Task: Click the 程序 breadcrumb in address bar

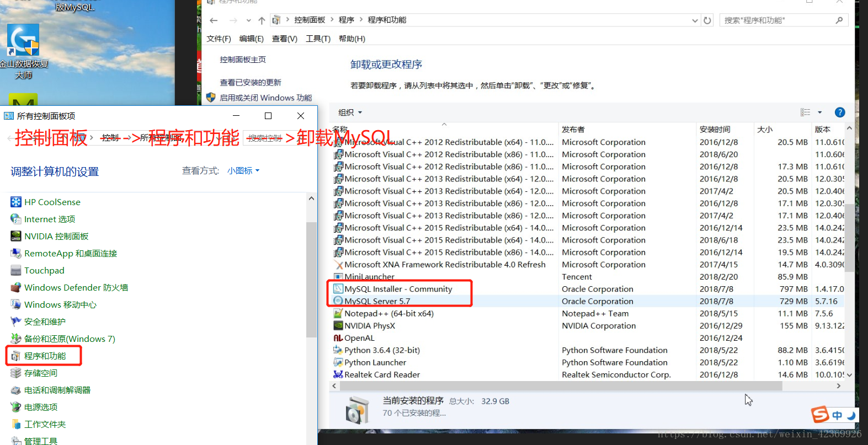Action: [347, 20]
